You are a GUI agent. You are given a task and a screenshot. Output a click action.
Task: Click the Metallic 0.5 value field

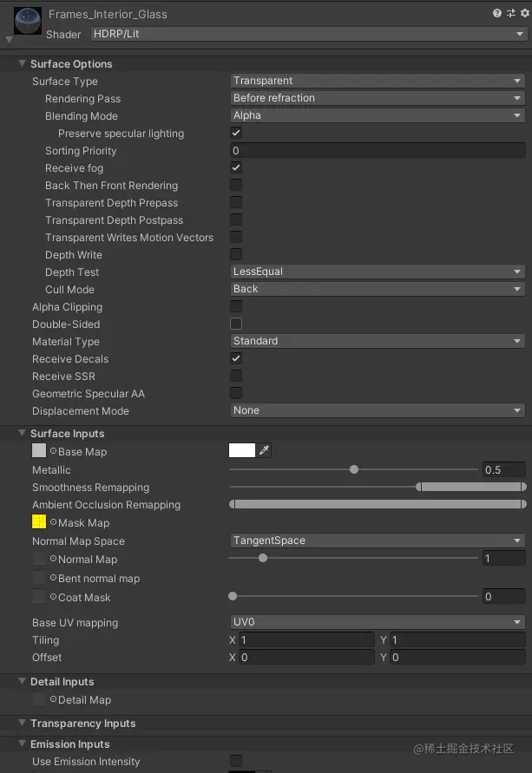(504, 470)
